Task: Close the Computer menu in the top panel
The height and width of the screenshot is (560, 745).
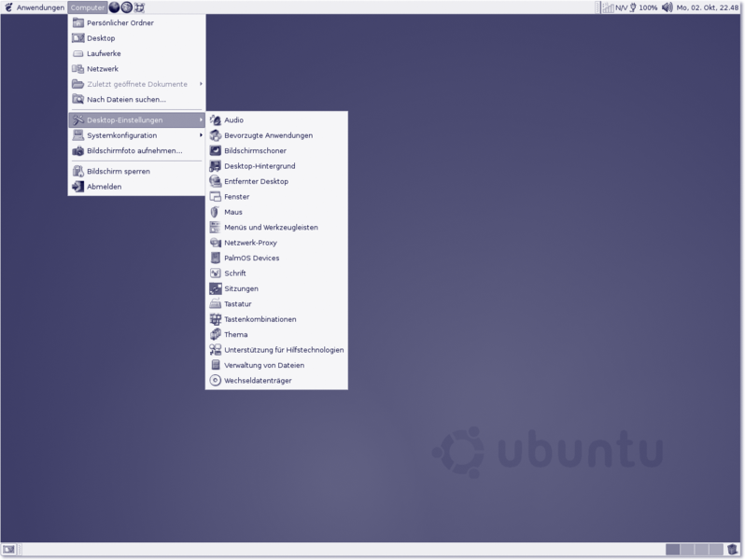Action: pos(88,7)
